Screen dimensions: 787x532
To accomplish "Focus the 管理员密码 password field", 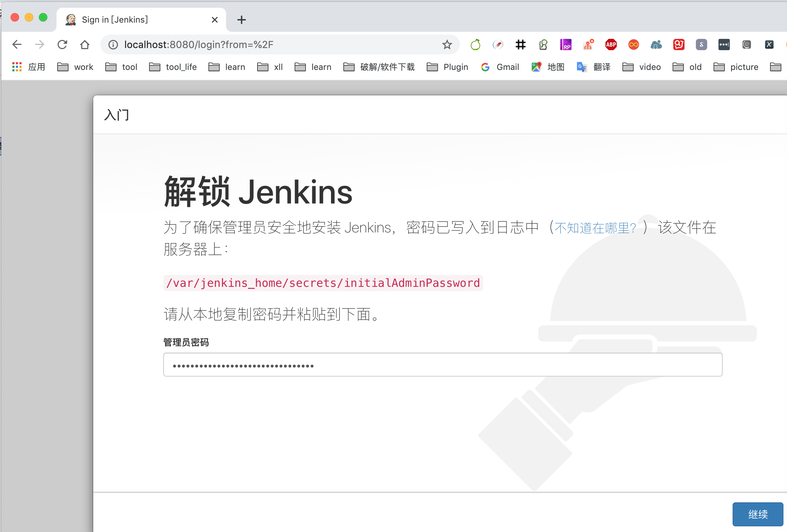I will (442, 365).
